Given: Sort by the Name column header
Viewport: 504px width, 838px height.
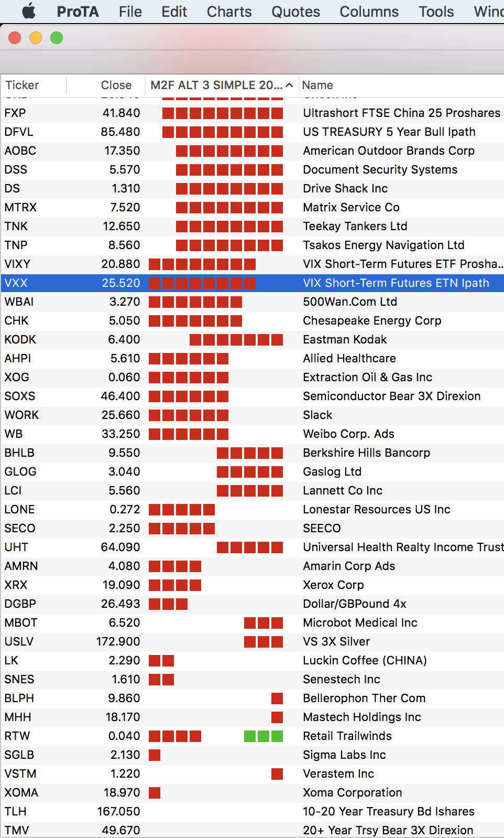Looking at the screenshot, I should pos(317,85).
